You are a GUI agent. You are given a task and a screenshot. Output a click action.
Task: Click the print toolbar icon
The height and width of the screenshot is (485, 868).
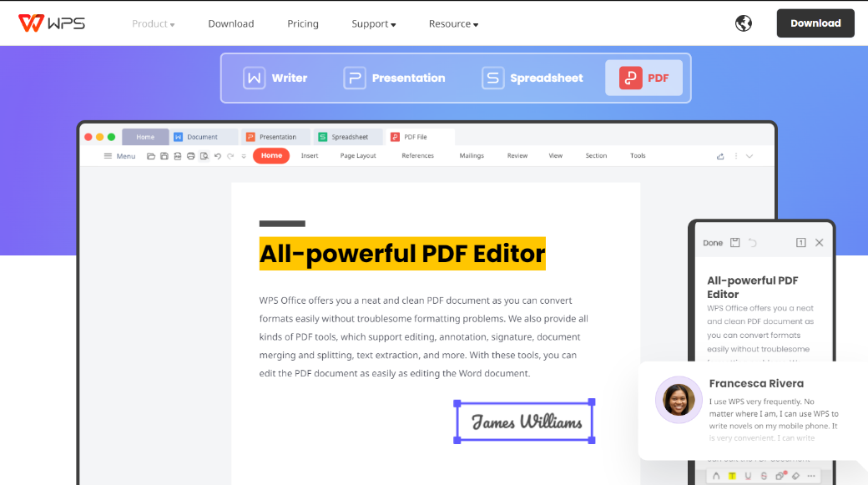[190, 156]
